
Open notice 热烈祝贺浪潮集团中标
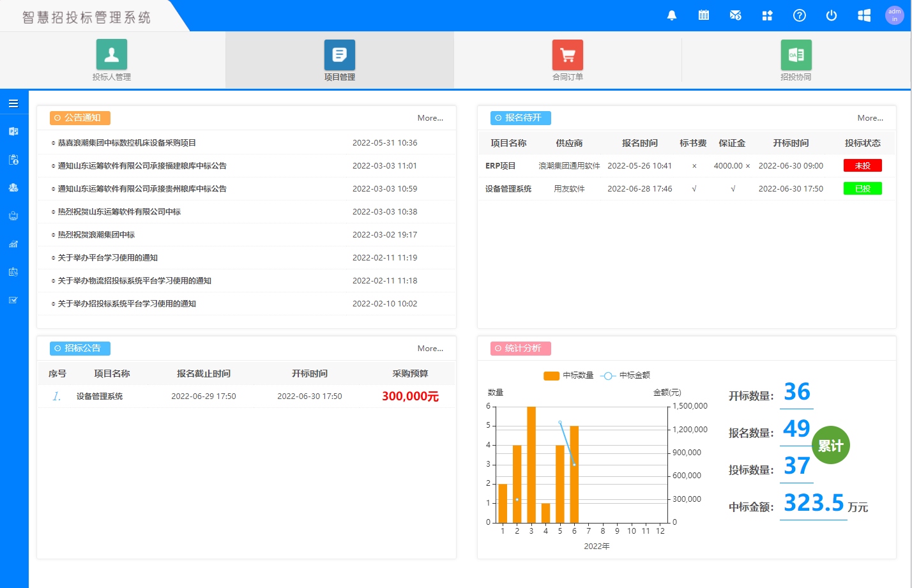[x=96, y=235]
